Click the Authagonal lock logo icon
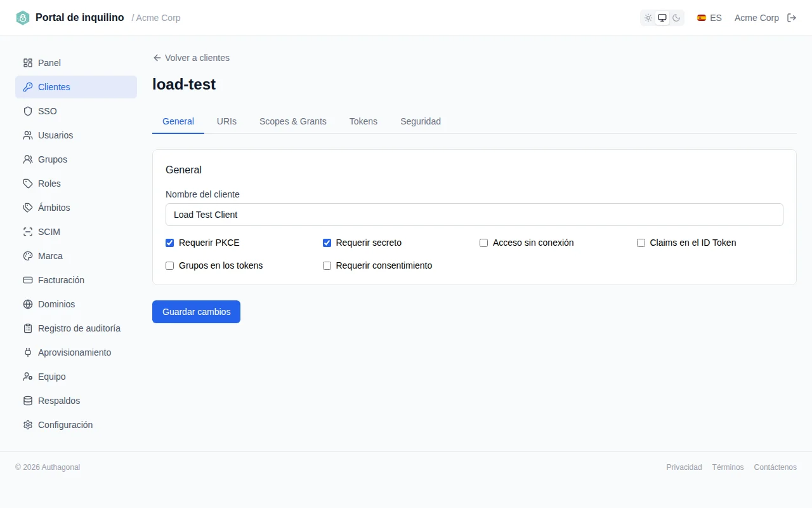This screenshot has height=508, width=812. [x=23, y=18]
